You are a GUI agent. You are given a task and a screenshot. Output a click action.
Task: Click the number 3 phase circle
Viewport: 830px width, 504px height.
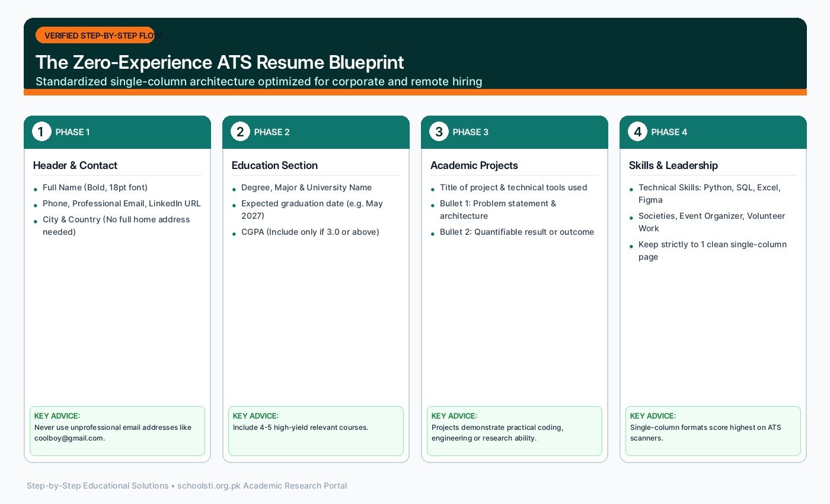point(438,132)
